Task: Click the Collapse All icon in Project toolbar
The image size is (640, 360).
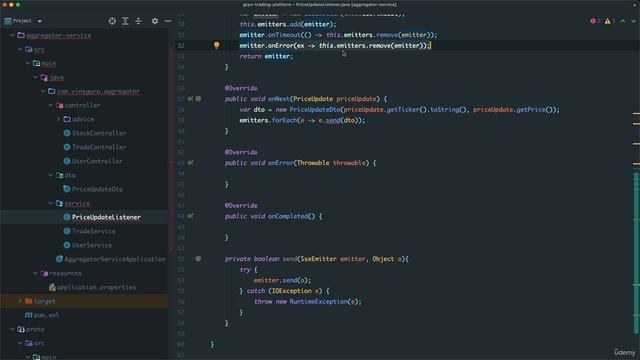Action: point(138,21)
